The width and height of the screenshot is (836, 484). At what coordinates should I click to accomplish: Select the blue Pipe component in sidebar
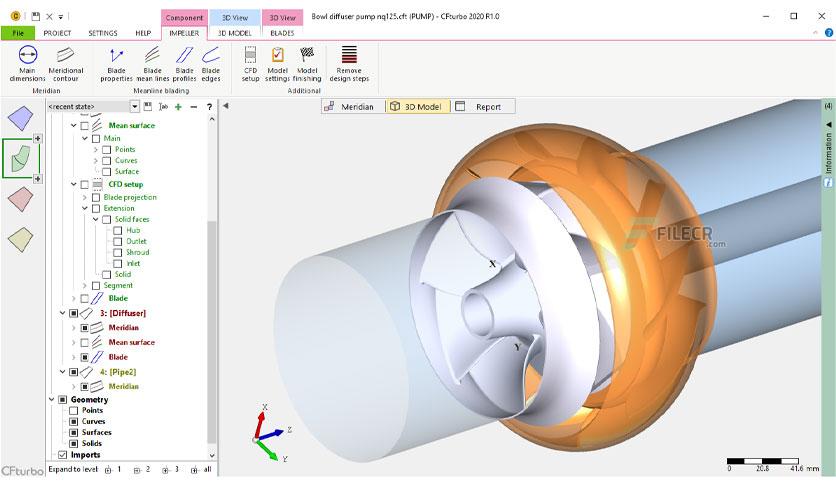coord(21,118)
